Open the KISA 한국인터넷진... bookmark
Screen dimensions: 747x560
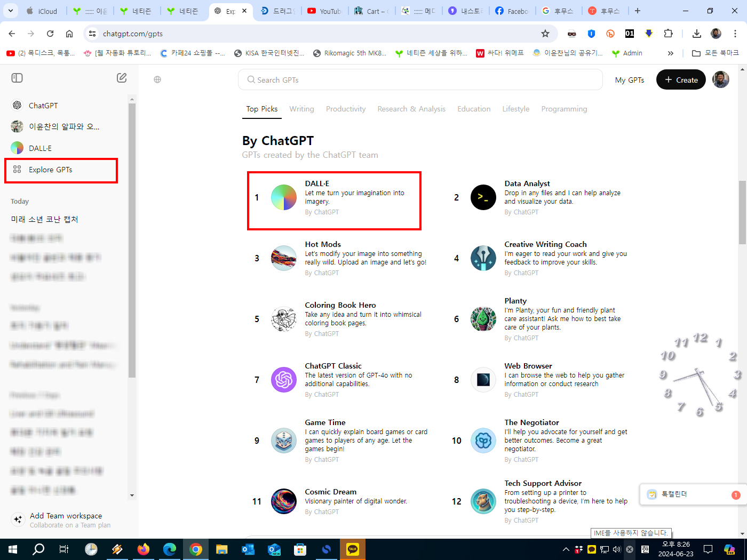tap(269, 53)
